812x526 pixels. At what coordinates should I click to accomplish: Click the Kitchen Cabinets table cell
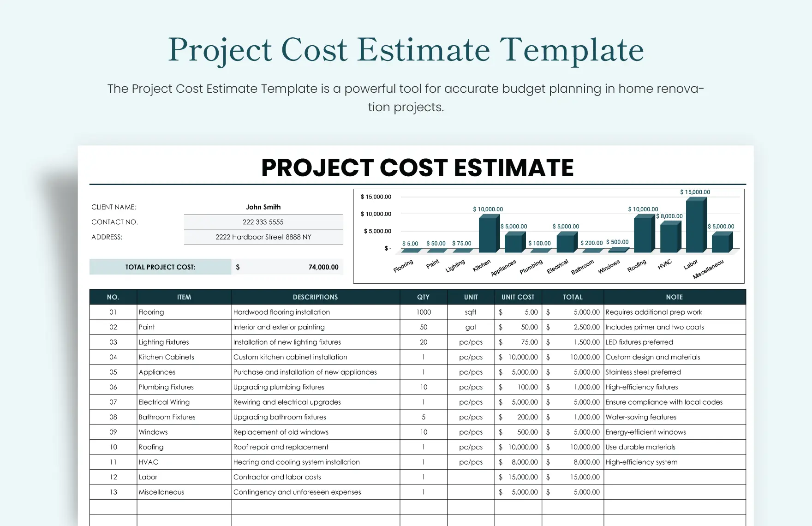[x=167, y=357]
